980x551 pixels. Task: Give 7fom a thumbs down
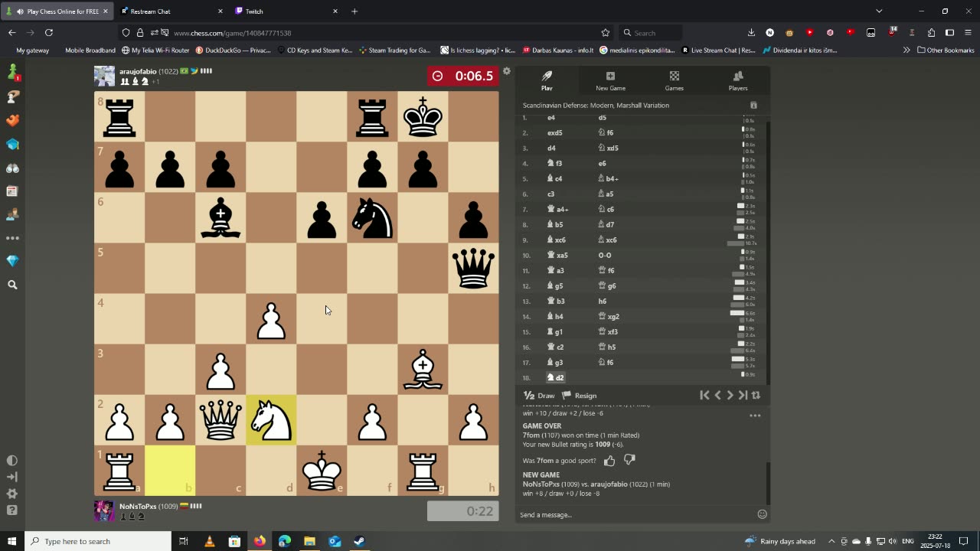pyautogui.click(x=629, y=460)
